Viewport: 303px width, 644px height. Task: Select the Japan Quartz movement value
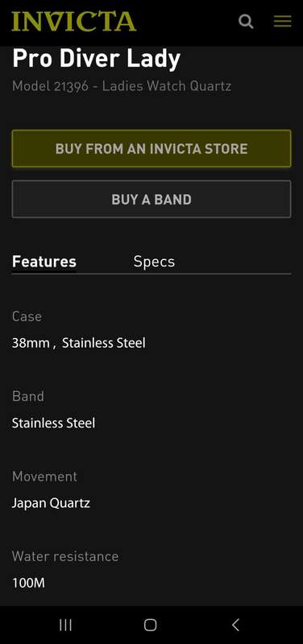[x=51, y=503]
